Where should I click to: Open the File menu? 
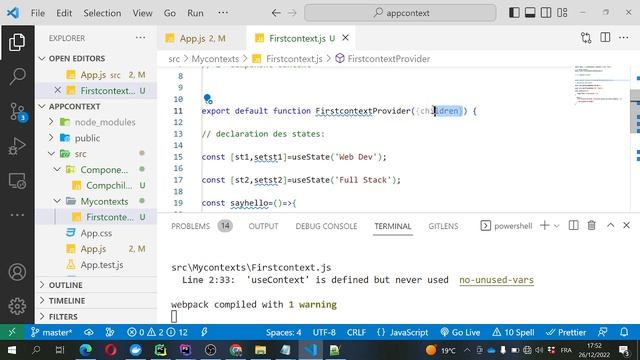[38, 13]
